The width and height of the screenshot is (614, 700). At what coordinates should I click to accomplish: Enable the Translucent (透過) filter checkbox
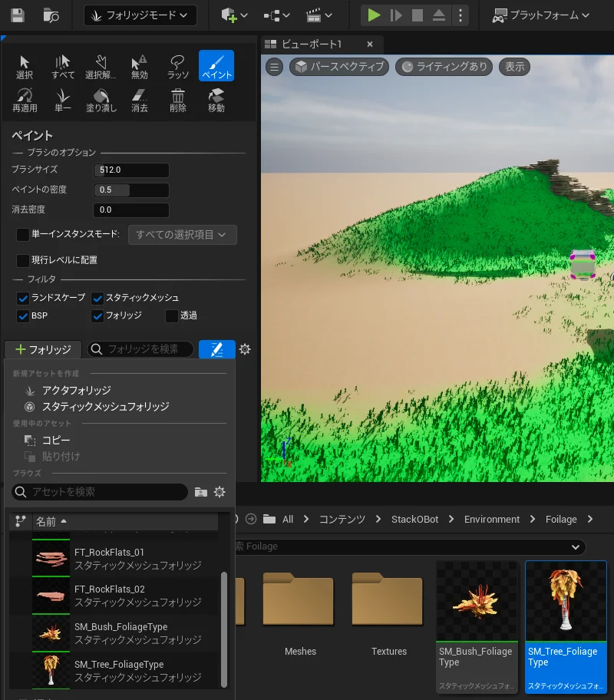pyautogui.click(x=172, y=315)
